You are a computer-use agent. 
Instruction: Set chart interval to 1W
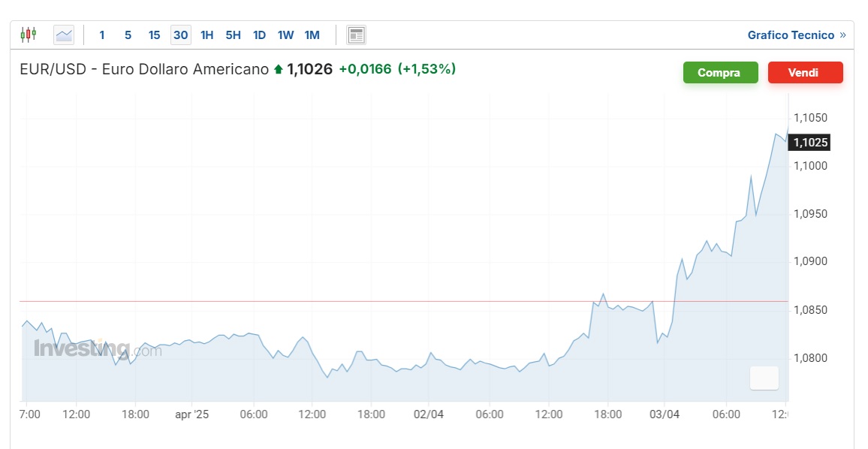tap(285, 35)
